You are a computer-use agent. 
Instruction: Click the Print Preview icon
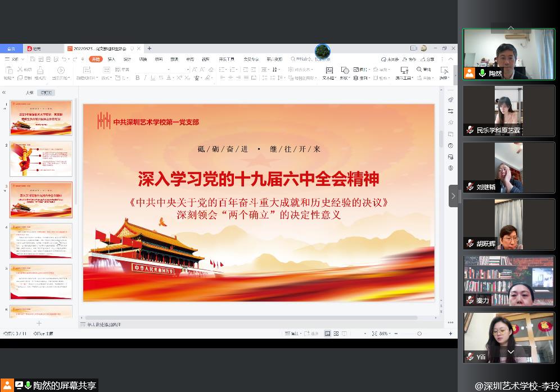pyautogui.click(x=56, y=59)
